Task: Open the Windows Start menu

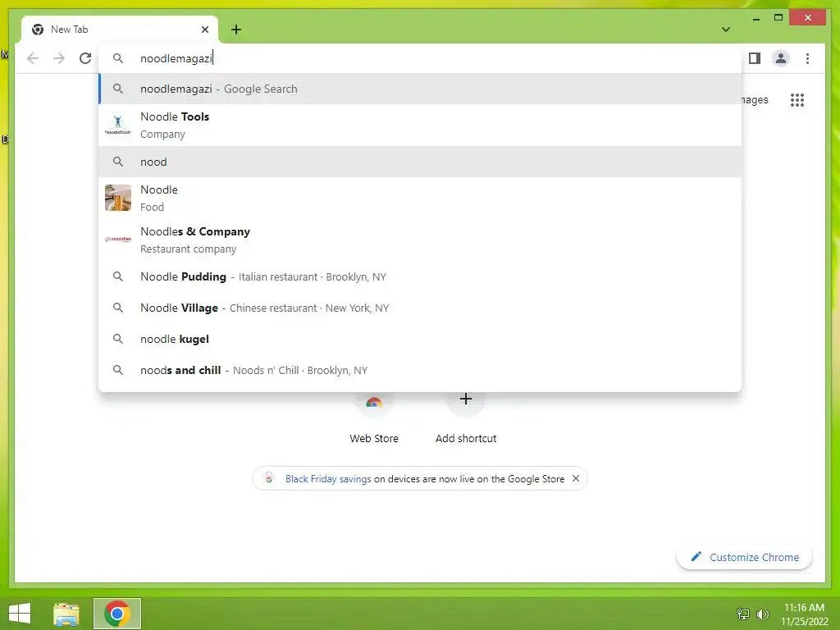Action: (x=20, y=614)
